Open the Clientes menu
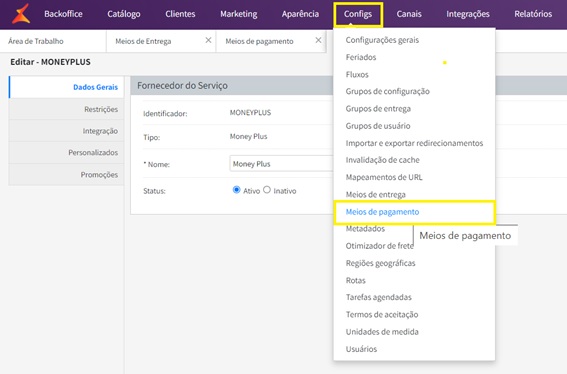 (180, 14)
